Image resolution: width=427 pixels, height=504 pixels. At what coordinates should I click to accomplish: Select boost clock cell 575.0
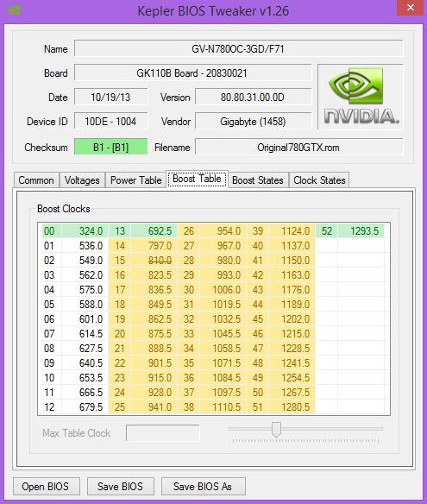(85, 290)
